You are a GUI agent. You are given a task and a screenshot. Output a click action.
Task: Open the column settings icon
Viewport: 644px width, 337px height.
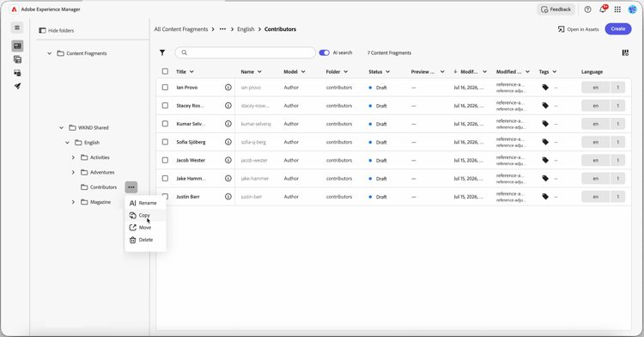tap(625, 52)
